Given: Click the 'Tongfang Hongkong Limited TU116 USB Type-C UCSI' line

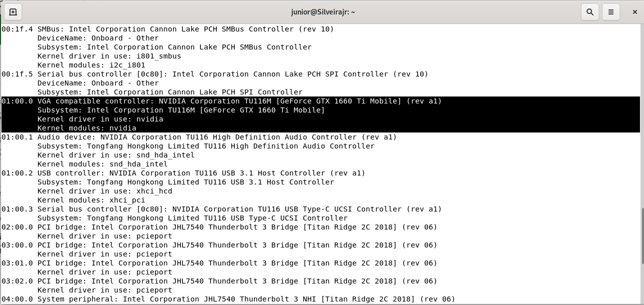Looking at the screenshot, I should 192,218.
